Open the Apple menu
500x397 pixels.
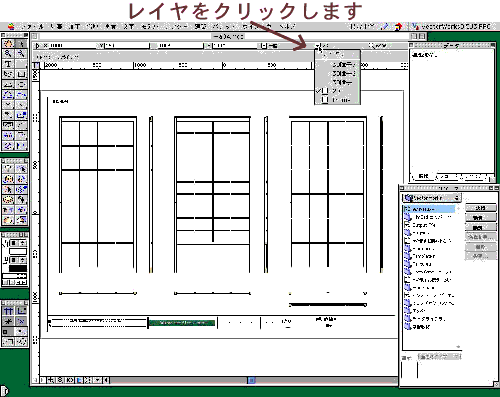(11, 27)
